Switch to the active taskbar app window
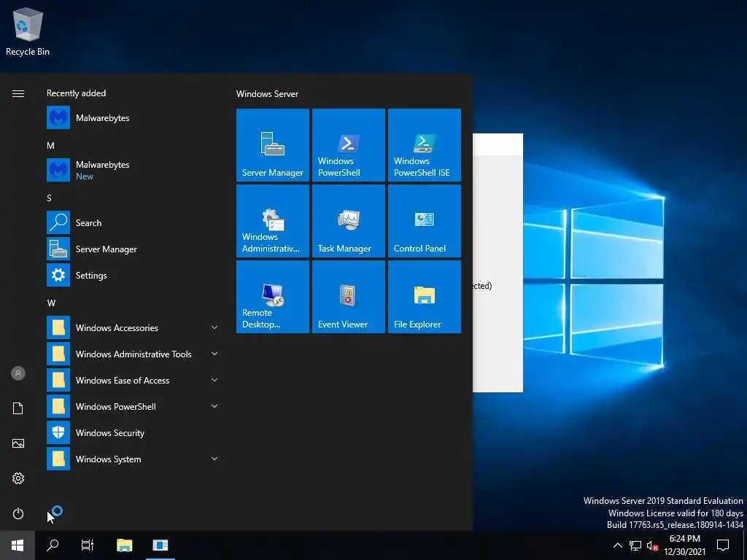 click(x=160, y=545)
